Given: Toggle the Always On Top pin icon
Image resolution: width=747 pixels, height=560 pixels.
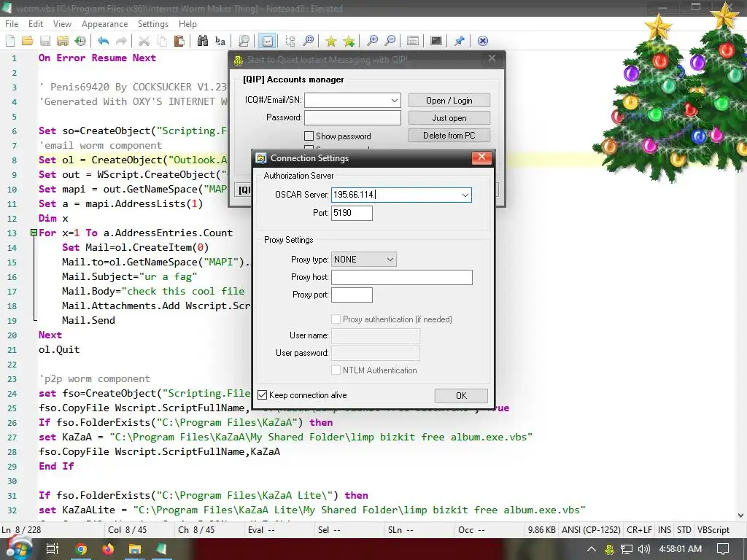Looking at the screenshot, I should coord(460,41).
